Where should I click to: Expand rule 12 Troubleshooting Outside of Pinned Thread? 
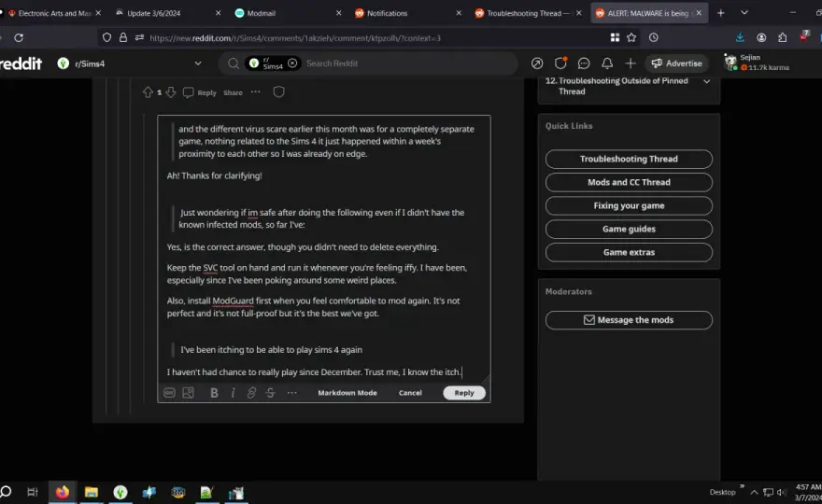[x=707, y=81]
